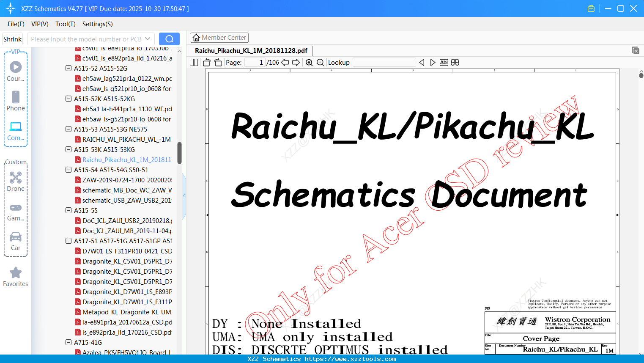Screen dimensions: 644x363
Task: Jump to previous lookup result
Action: [422, 63]
